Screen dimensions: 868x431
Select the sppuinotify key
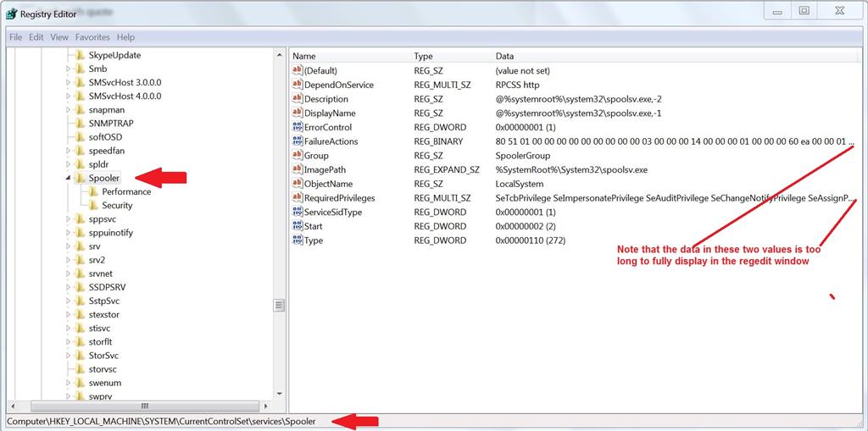(111, 233)
